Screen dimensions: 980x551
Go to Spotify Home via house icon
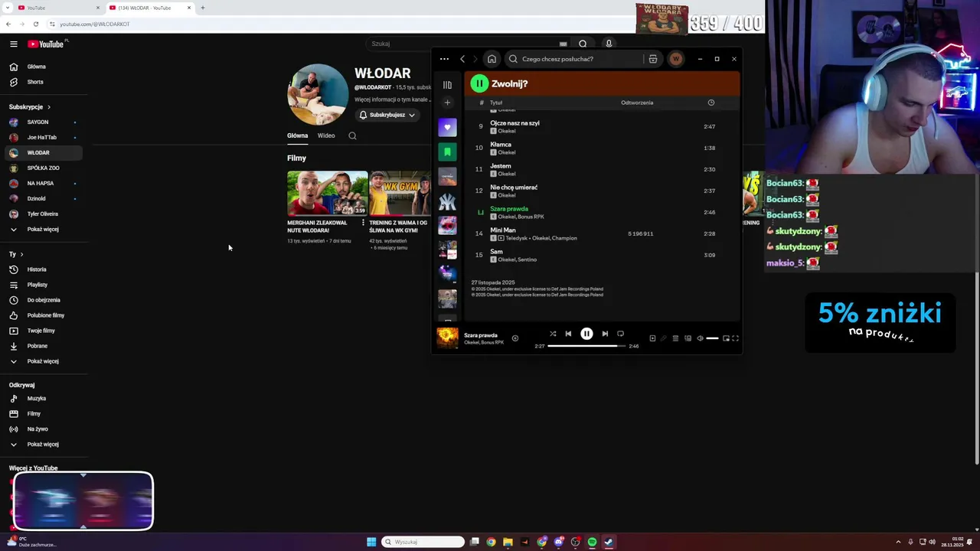(492, 59)
